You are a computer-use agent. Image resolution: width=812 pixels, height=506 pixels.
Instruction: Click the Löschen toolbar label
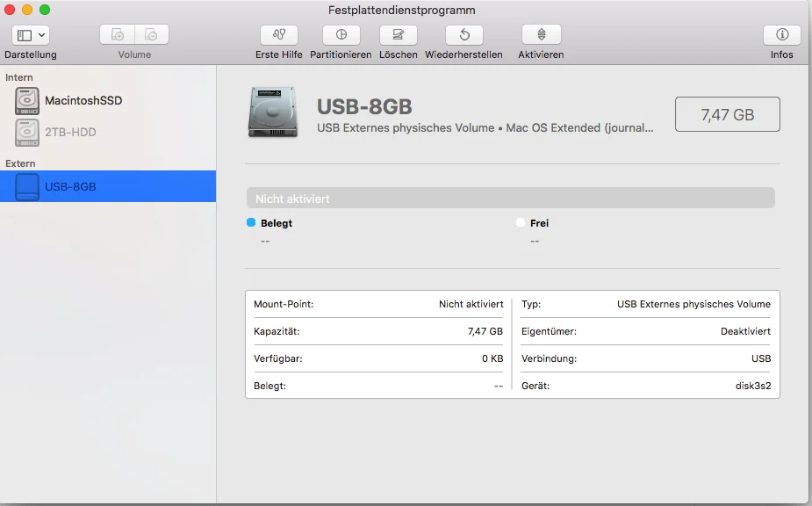tap(399, 54)
